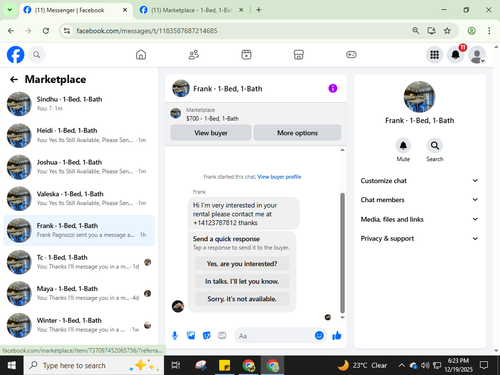Image resolution: width=500 pixels, height=375 pixels.
Task: Open the Windows Start menu
Action: [12, 365]
